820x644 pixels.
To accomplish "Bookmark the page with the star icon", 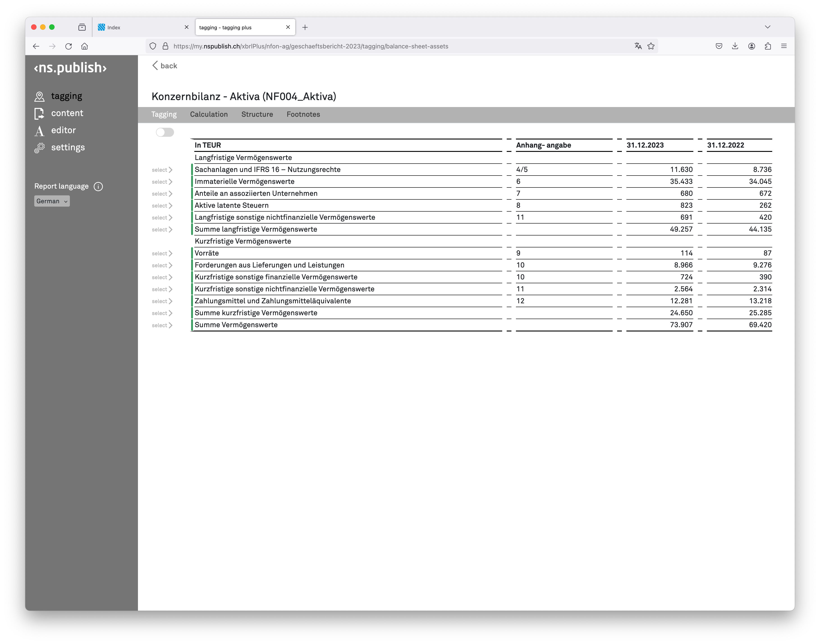I will (x=651, y=46).
